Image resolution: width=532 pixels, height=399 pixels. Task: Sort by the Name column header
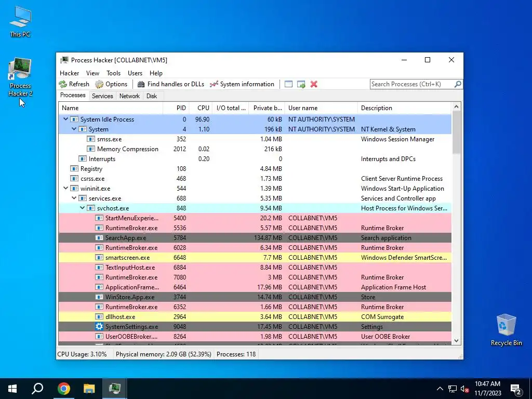click(111, 108)
